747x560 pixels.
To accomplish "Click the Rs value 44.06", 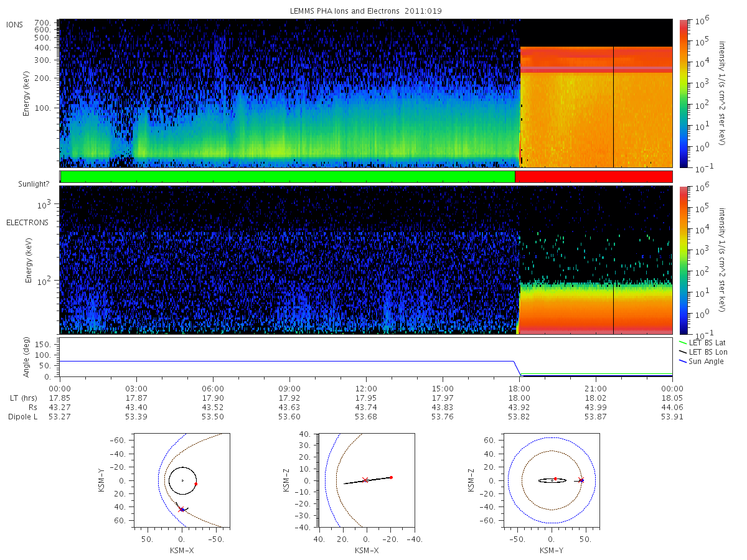I will point(672,407).
